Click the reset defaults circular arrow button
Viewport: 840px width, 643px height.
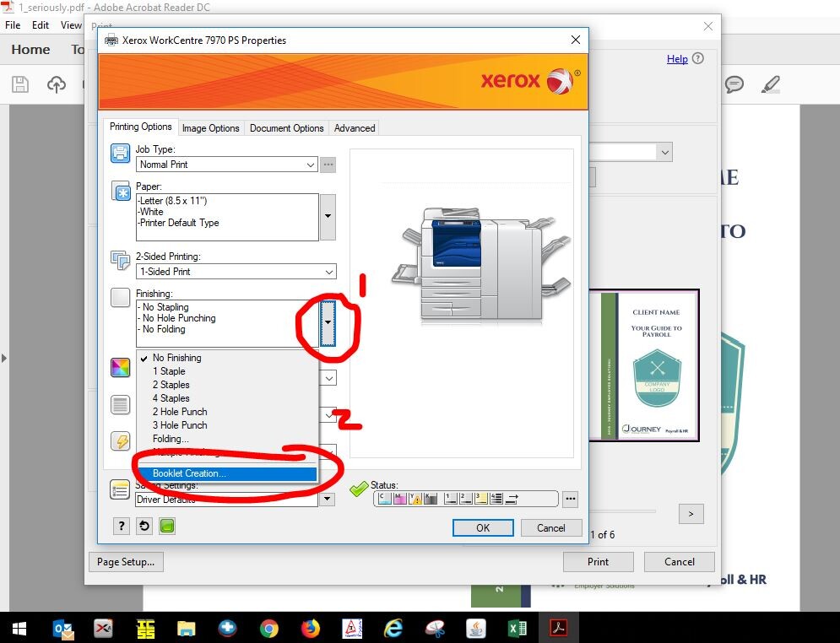coord(144,526)
